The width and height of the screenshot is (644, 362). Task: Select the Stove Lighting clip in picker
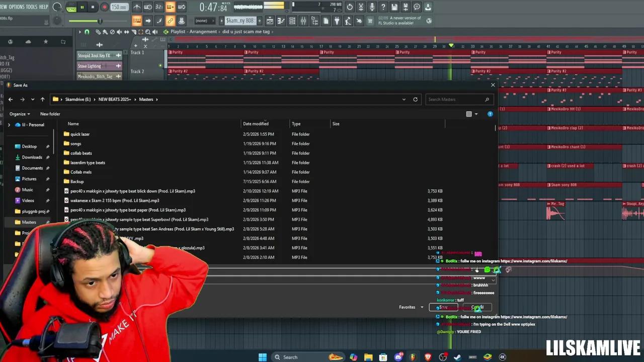coord(99,66)
